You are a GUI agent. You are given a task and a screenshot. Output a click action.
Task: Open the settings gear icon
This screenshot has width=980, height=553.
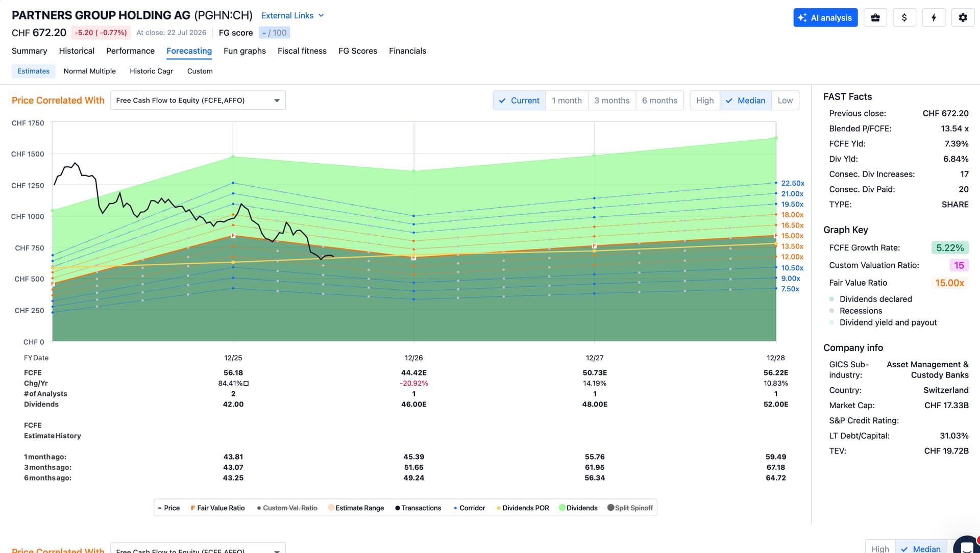(963, 17)
